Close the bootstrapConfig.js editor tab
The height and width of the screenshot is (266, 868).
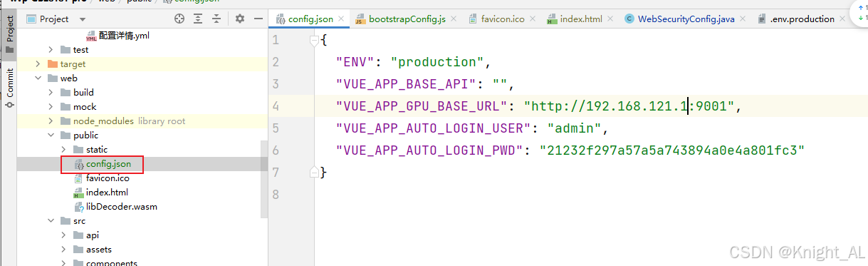(454, 19)
